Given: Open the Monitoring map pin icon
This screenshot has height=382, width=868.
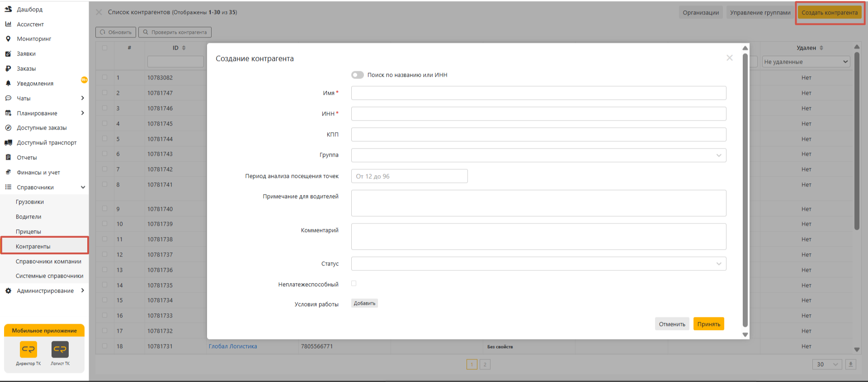Looking at the screenshot, I should (8, 39).
